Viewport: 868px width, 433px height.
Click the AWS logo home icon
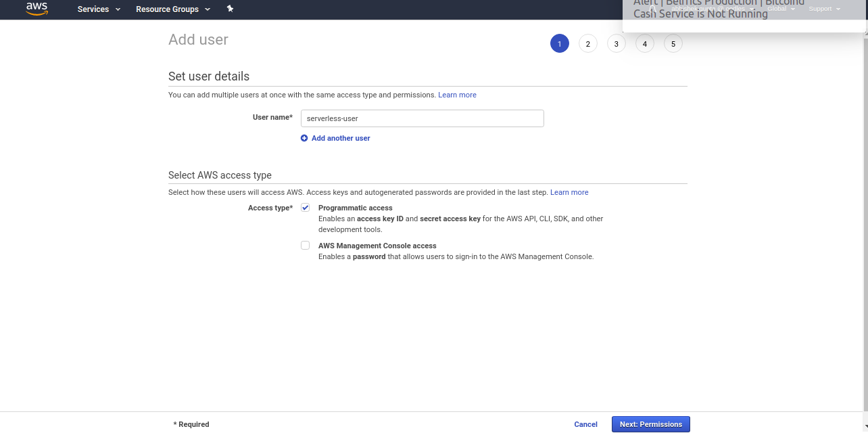37,9
